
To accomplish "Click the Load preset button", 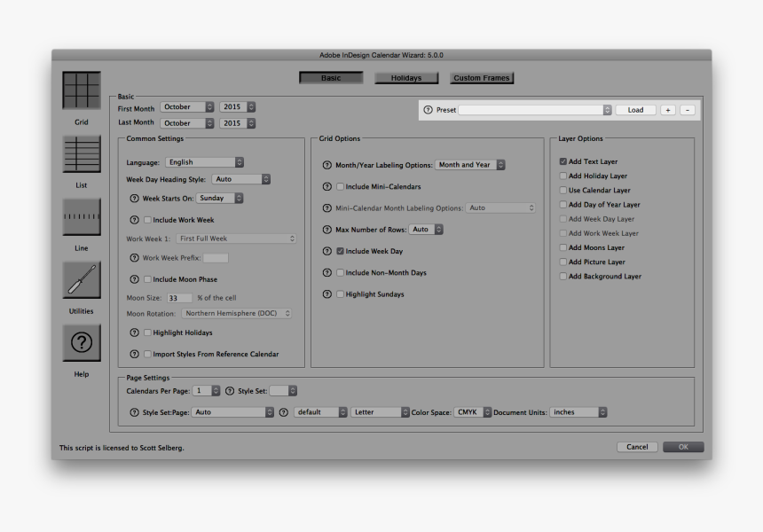I will pyautogui.click(x=635, y=110).
